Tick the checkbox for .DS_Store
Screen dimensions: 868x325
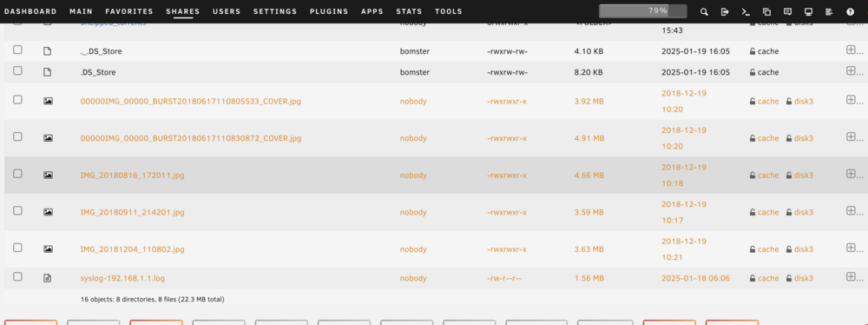pos(17,70)
